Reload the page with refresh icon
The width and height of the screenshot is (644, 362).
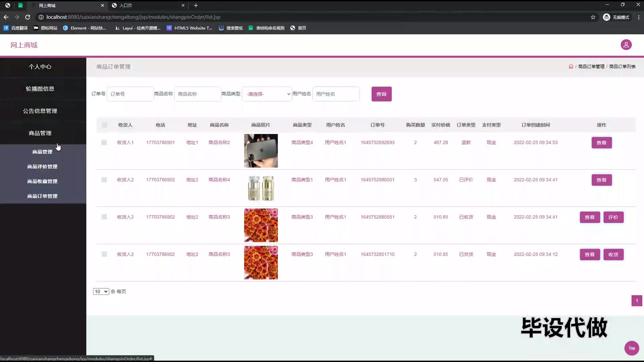pos(28,17)
